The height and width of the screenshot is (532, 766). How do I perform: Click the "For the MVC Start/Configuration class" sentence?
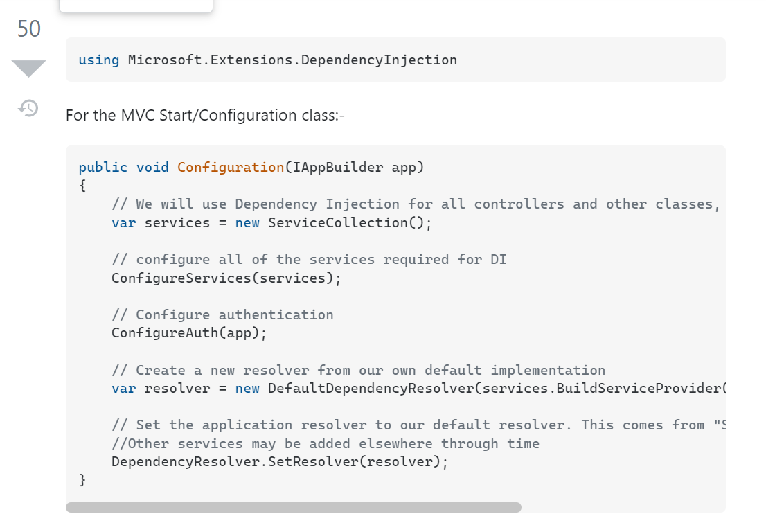[x=205, y=115]
